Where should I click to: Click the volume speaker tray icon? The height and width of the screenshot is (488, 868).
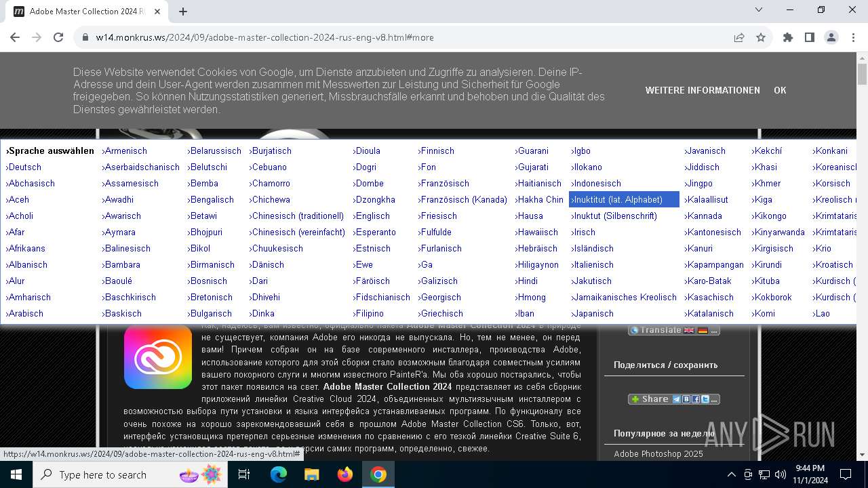coord(781,474)
